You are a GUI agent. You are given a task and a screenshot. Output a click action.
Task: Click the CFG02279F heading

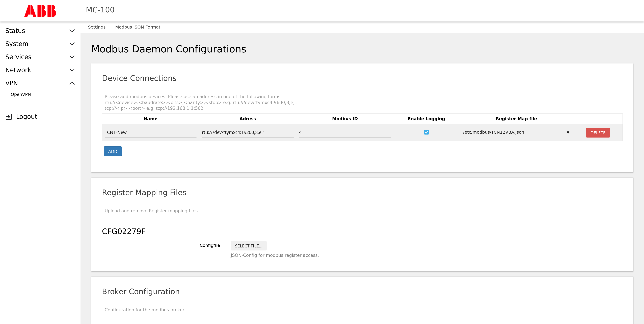click(124, 231)
